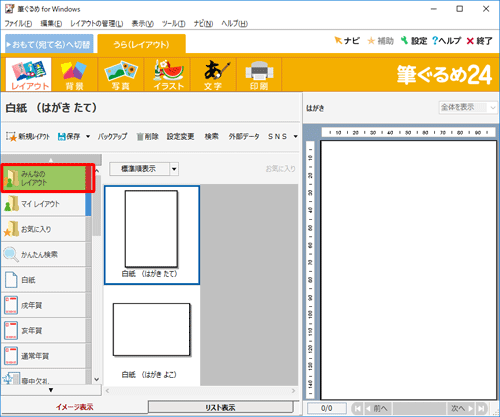The height and width of the screenshot is (417, 500).
Task: Click the 0/0 page number field
Action: click(x=327, y=408)
